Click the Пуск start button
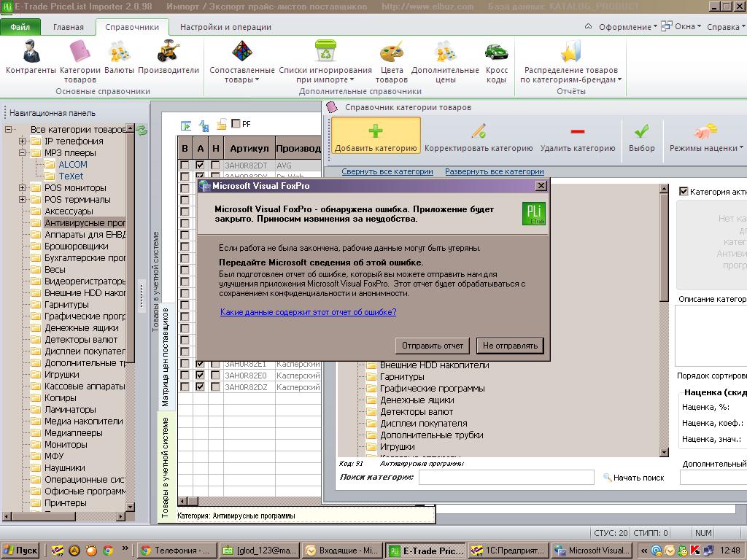This screenshot has width=747, height=560. point(20,551)
